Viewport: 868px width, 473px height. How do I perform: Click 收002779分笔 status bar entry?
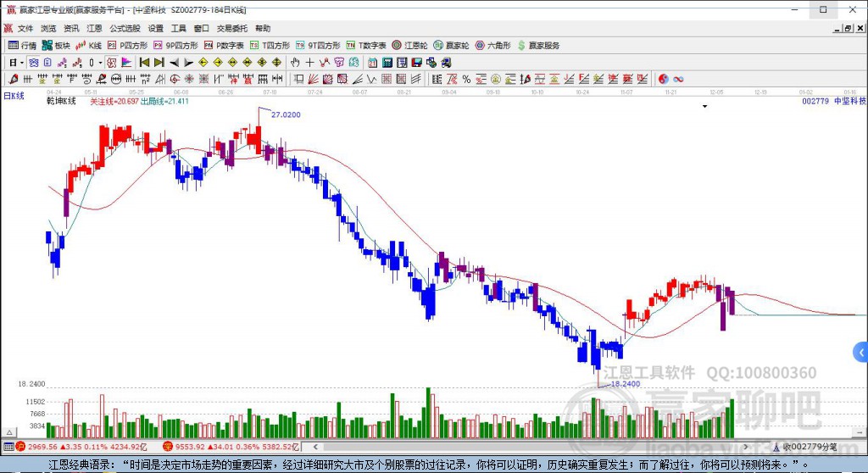point(805,447)
